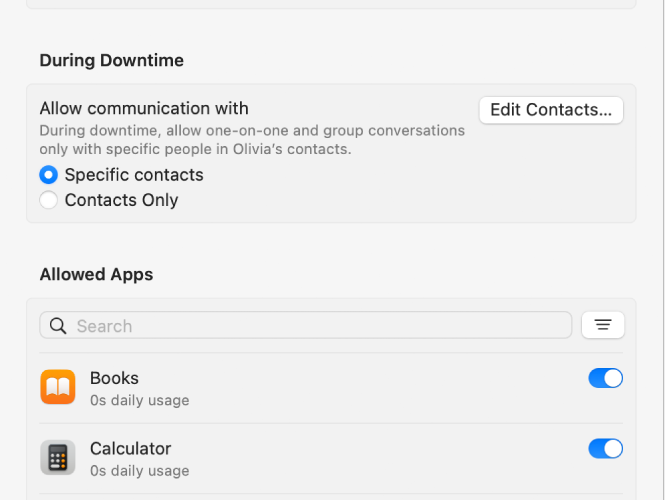Open the sort and filter options button

603,325
